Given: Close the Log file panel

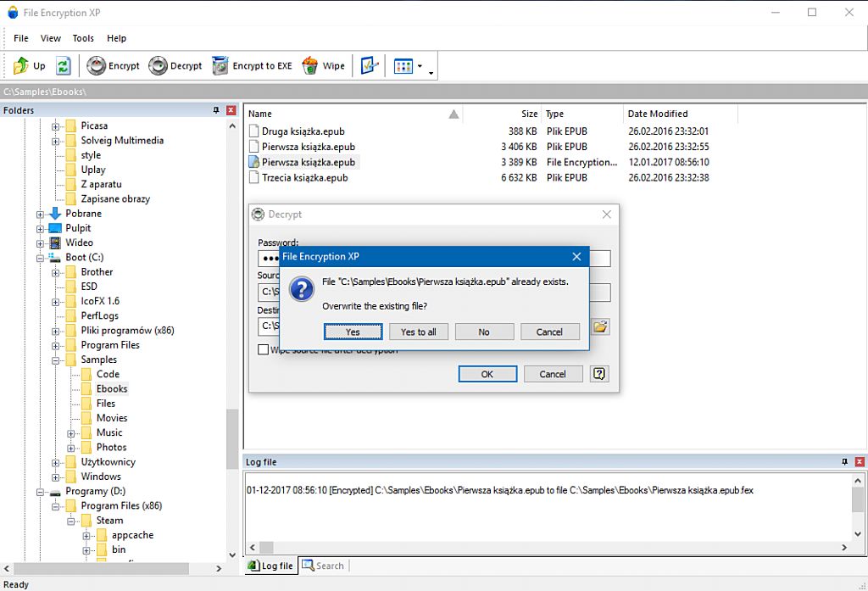Looking at the screenshot, I should [860, 461].
